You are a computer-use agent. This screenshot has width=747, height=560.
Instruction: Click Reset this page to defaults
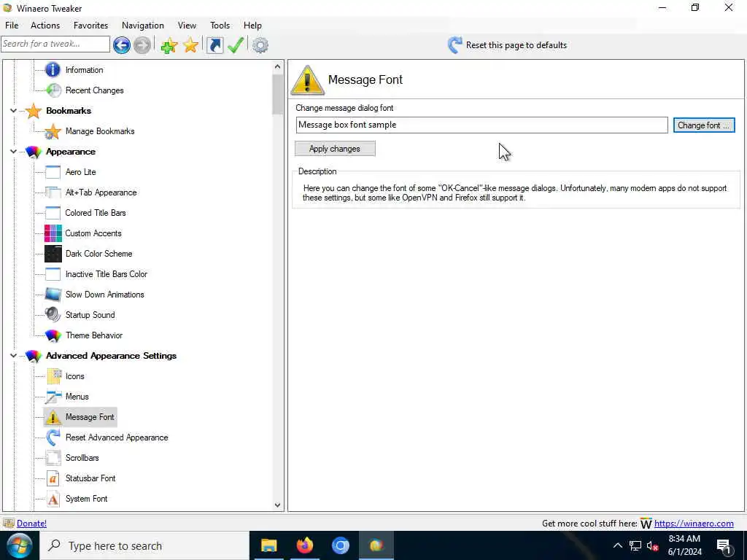[508, 45]
